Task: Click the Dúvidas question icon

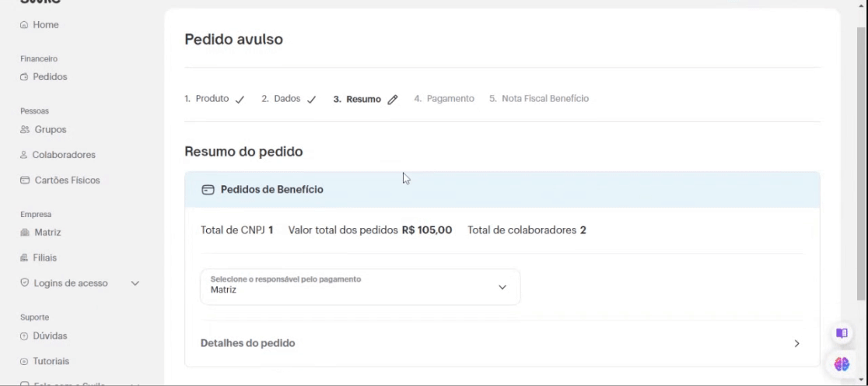Action: 24,336
